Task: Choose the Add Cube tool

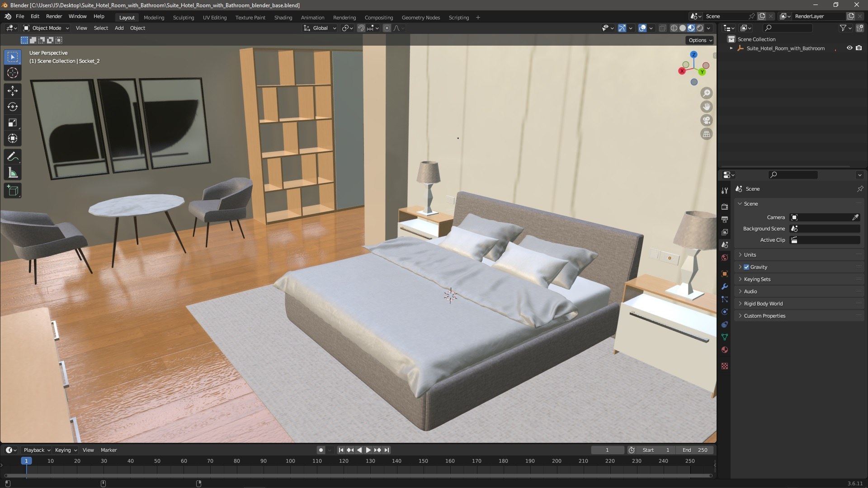Action: pos(13,191)
